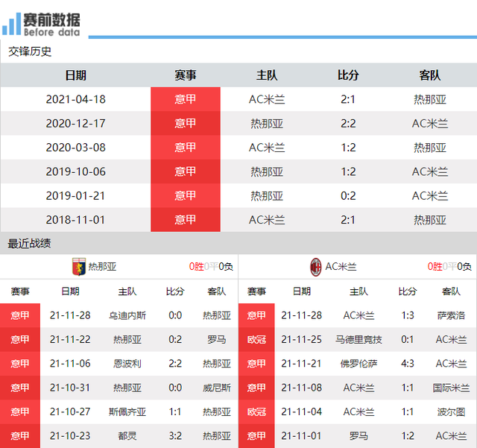Click the 日期 header in head-to-head table
The width and height of the screenshot is (477, 448).
[76, 75]
